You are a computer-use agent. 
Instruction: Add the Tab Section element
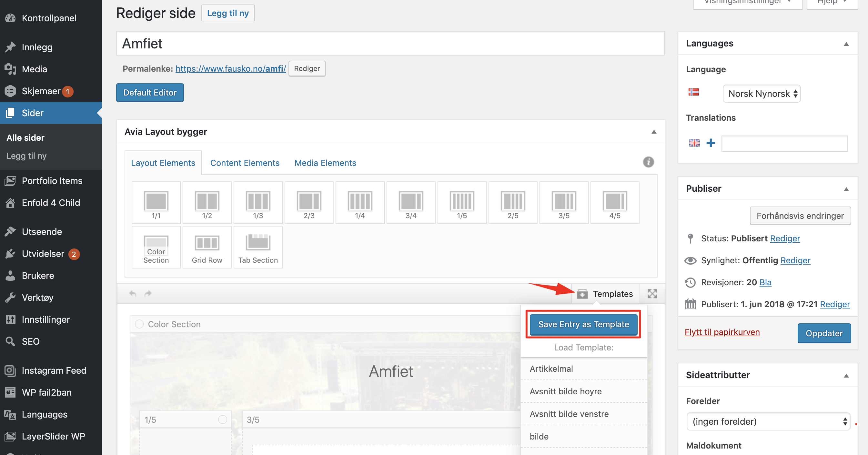(258, 247)
